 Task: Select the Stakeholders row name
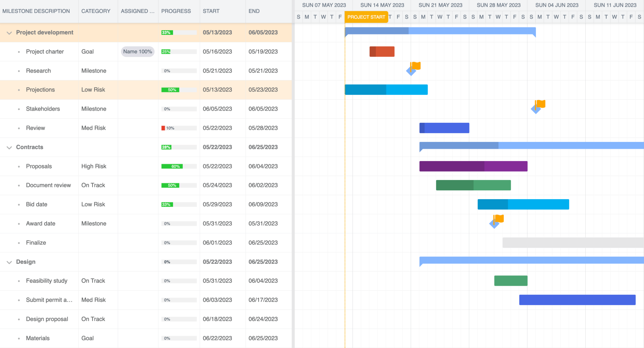pyautogui.click(x=43, y=109)
